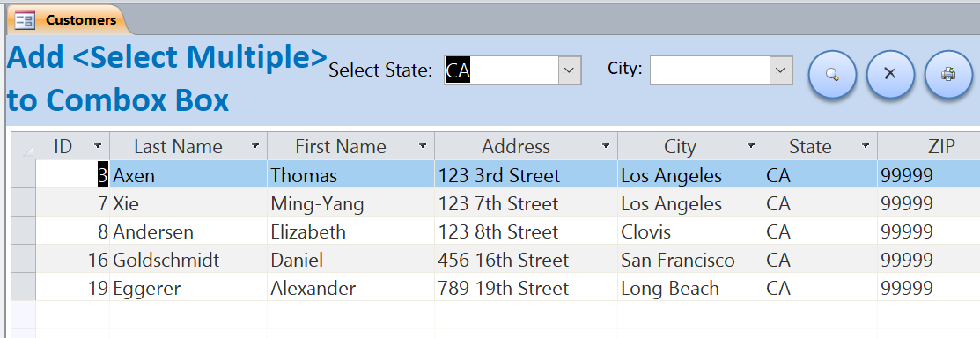Click the address '456 16th Street'
This screenshot has height=338, width=980.
[526, 260]
